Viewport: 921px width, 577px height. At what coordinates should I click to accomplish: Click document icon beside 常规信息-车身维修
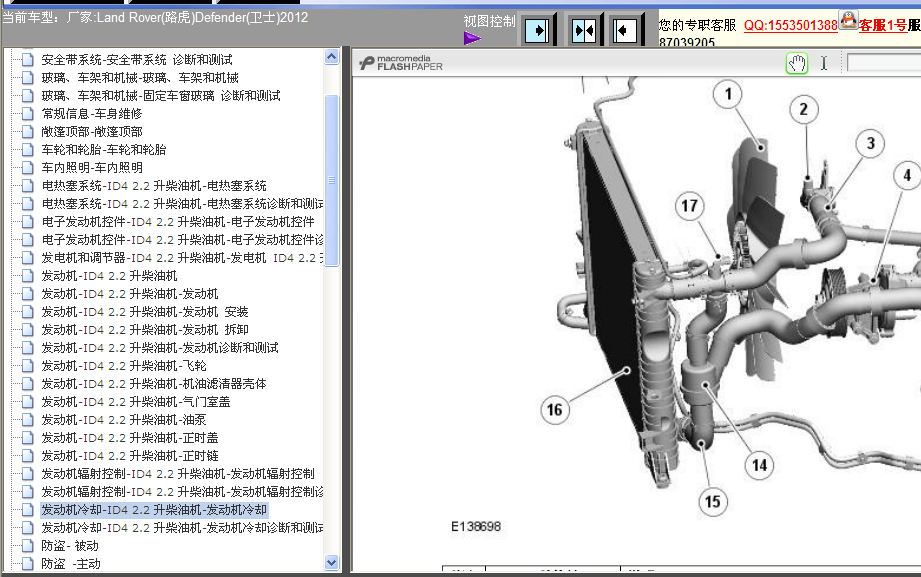(x=28, y=114)
